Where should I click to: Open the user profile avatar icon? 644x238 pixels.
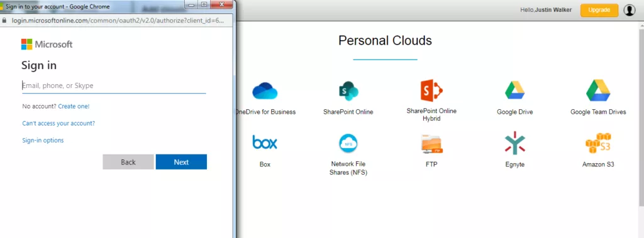pyautogui.click(x=629, y=10)
